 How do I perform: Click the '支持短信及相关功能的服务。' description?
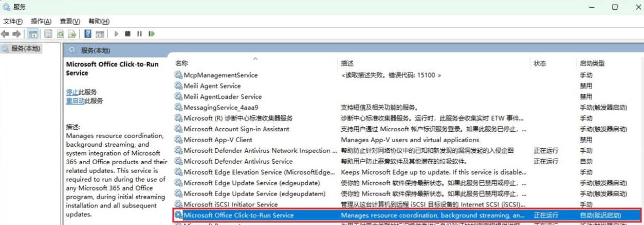tap(379, 108)
